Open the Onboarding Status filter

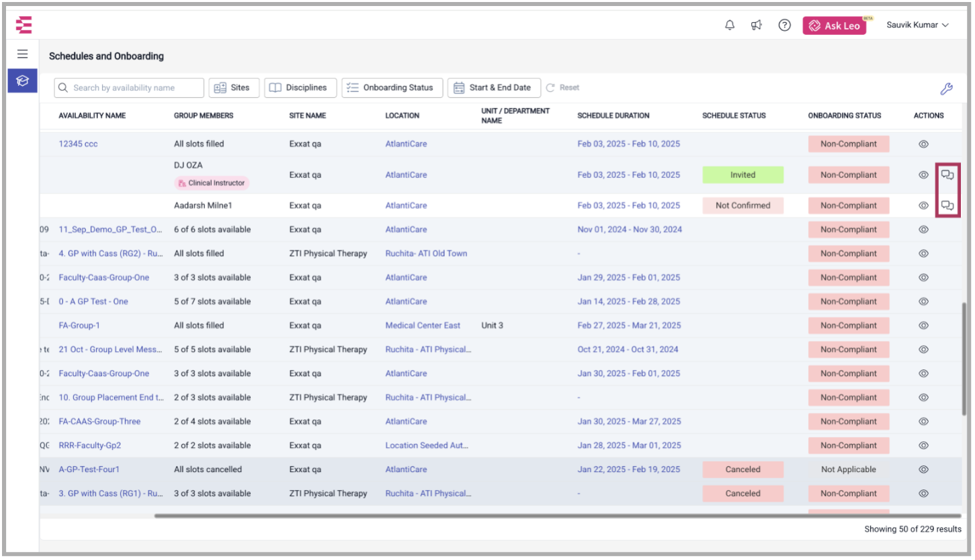click(392, 88)
